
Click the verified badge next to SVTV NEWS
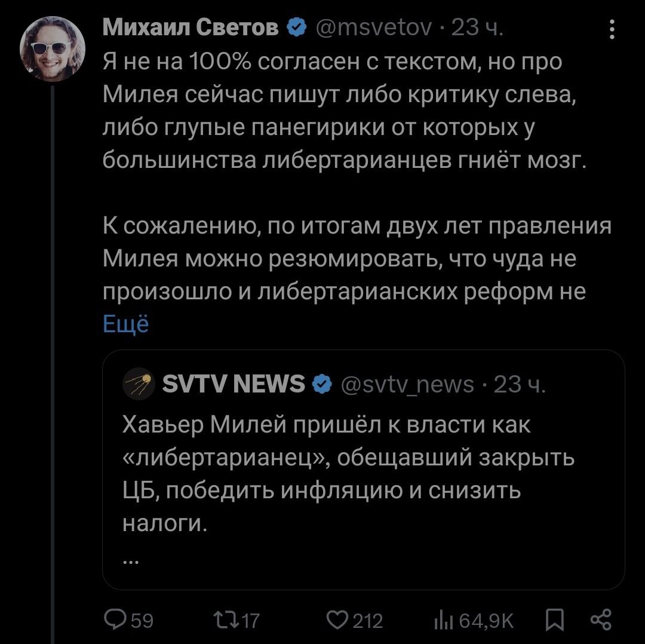click(x=322, y=385)
